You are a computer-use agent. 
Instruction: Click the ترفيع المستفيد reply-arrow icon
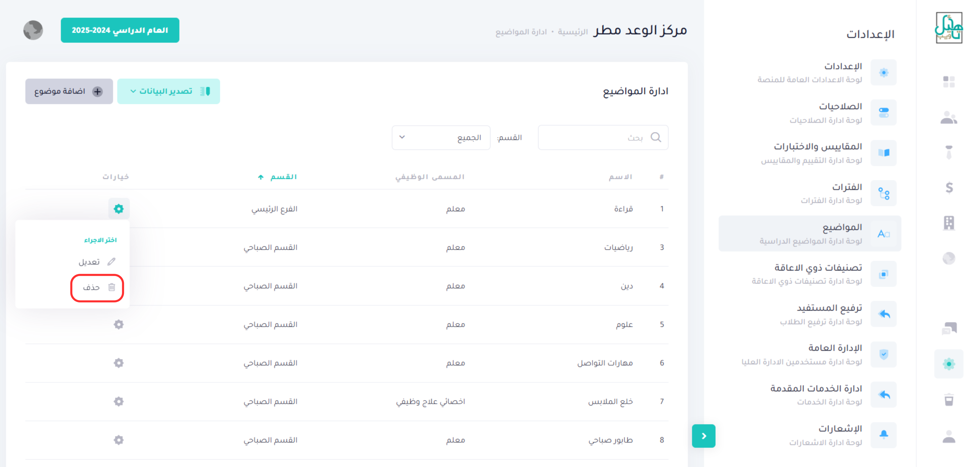[884, 314]
